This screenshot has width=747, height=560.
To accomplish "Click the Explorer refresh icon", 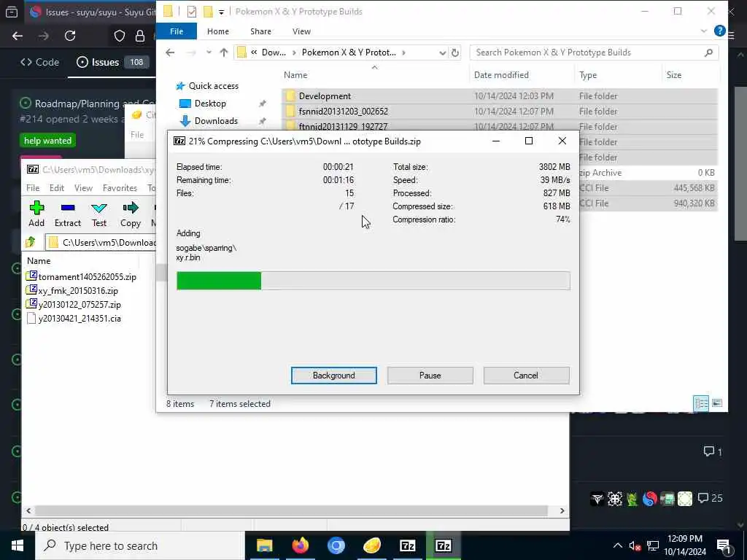I will coord(455,52).
